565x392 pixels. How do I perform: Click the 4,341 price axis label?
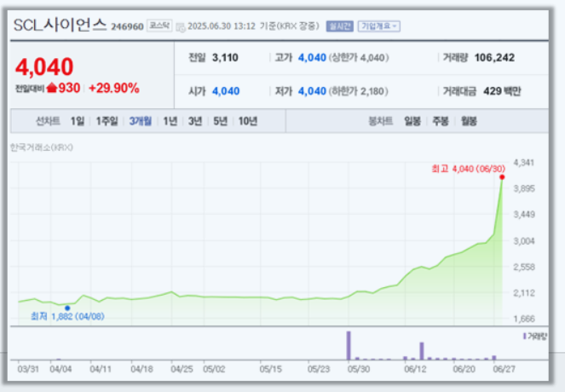click(524, 163)
